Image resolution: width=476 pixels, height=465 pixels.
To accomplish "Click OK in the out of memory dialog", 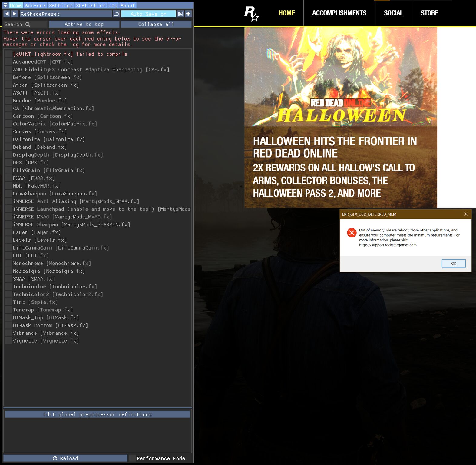I will 454,263.
